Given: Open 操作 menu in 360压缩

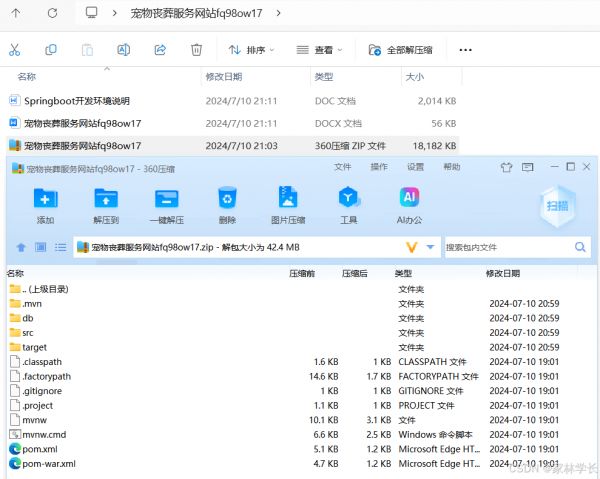Looking at the screenshot, I should click(379, 167).
